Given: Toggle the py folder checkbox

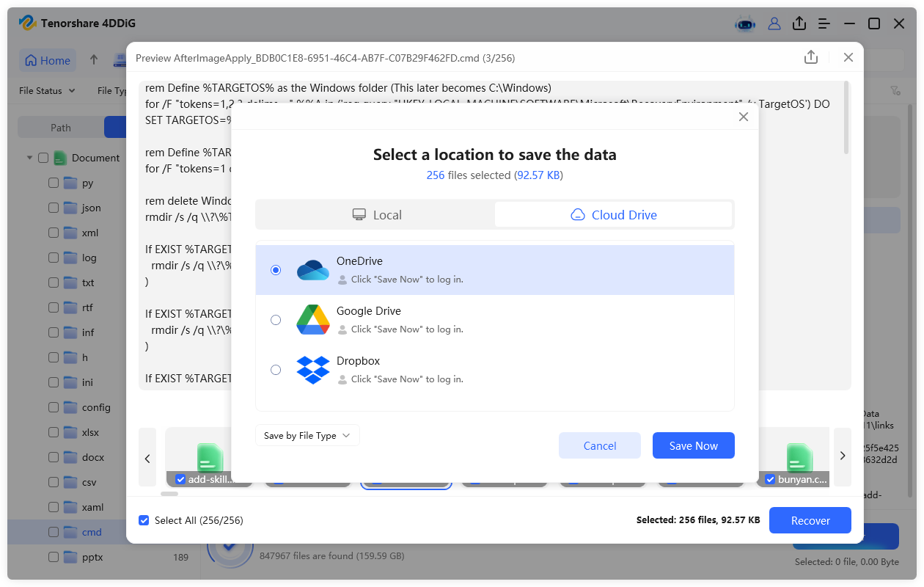Looking at the screenshot, I should tap(54, 183).
